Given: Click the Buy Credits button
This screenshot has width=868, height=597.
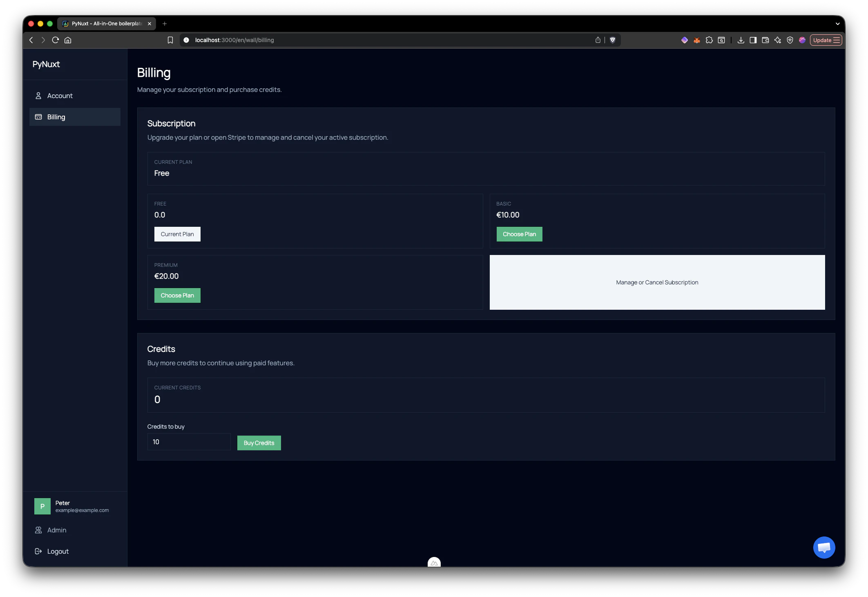Looking at the screenshot, I should 259,443.
